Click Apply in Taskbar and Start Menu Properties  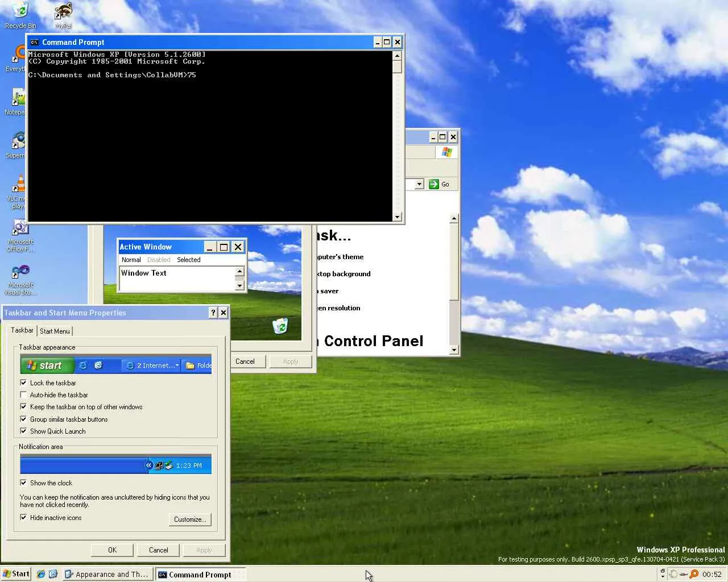pyautogui.click(x=204, y=550)
